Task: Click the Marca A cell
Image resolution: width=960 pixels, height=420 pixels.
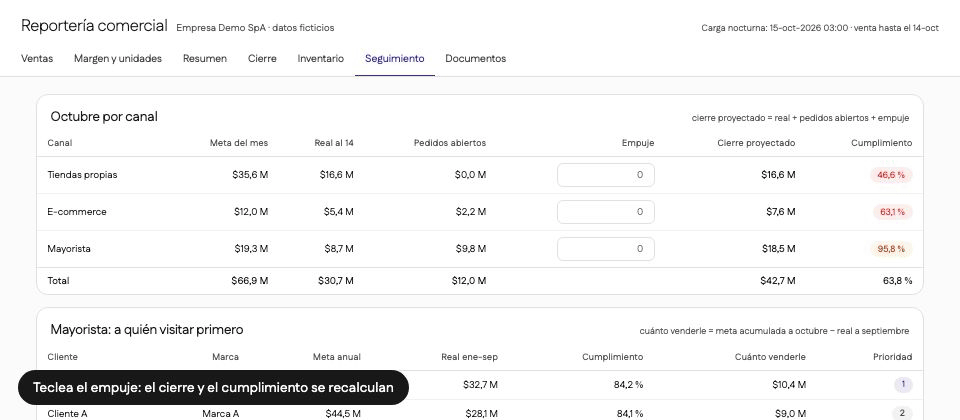Action: (220, 414)
